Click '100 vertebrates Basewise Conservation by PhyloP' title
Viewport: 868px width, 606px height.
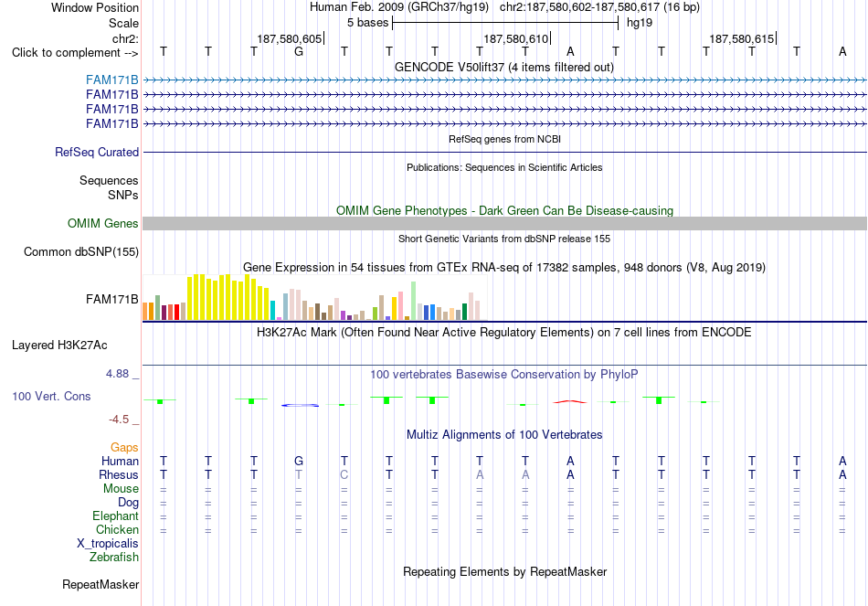coord(504,375)
